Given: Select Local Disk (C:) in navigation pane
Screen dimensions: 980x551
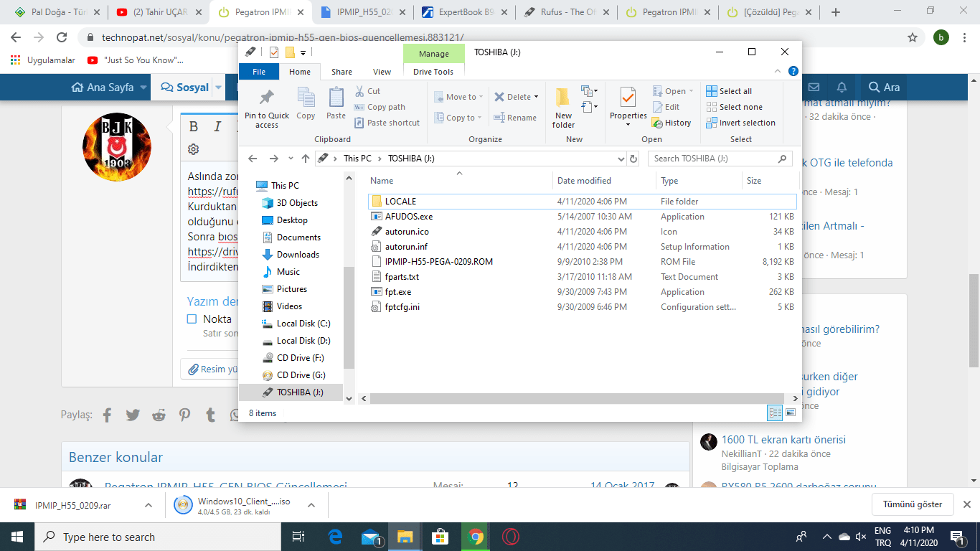Looking at the screenshot, I should (303, 324).
